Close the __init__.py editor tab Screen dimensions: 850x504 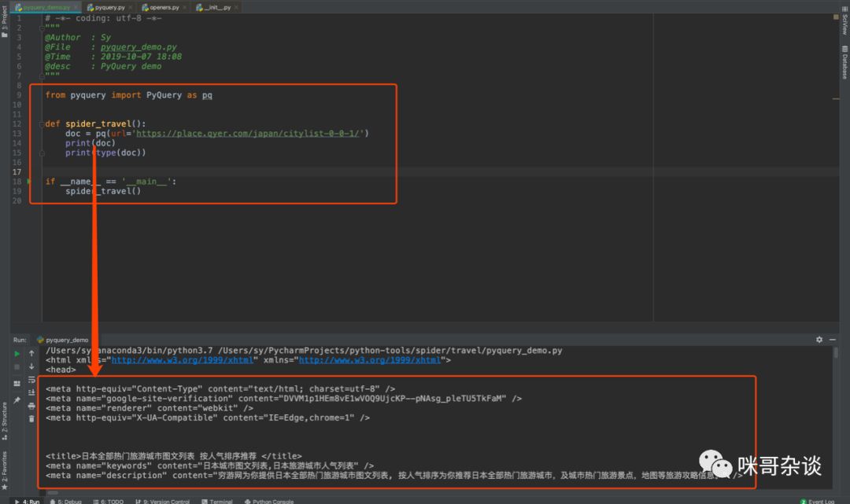(x=236, y=8)
